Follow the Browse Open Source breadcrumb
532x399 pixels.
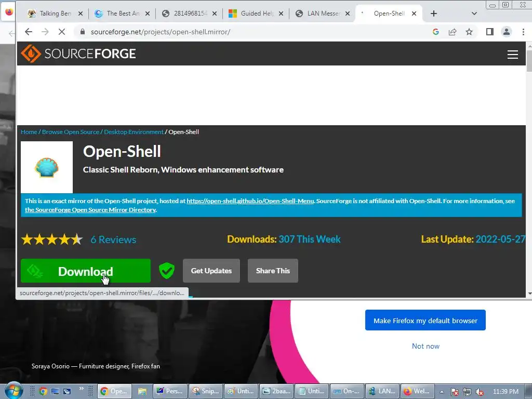click(x=71, y=132)
